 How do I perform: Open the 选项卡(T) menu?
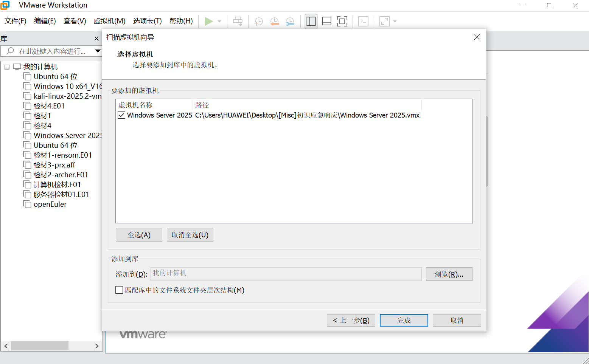pyautogui.click(x=148, y=21)
